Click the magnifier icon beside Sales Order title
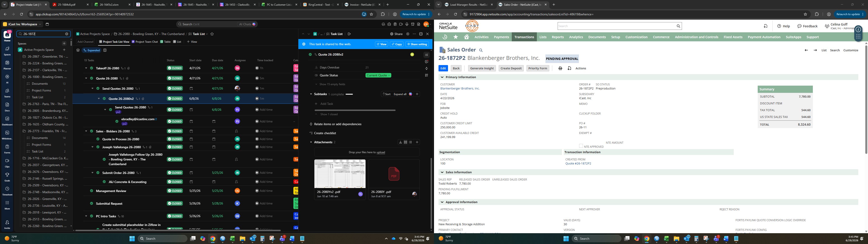This screenshot has height=244, width=868. (481, 50)
